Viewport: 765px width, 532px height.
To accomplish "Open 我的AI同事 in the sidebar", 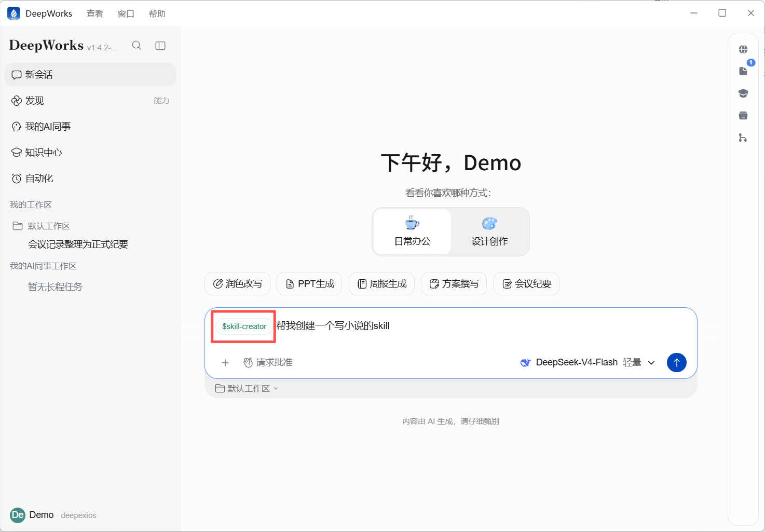I will tap(90, 127).
